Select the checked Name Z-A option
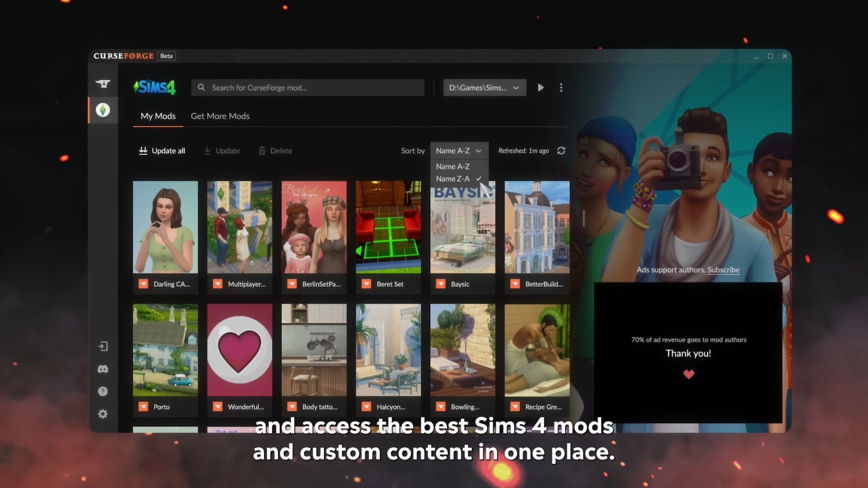 click(453, 179)
